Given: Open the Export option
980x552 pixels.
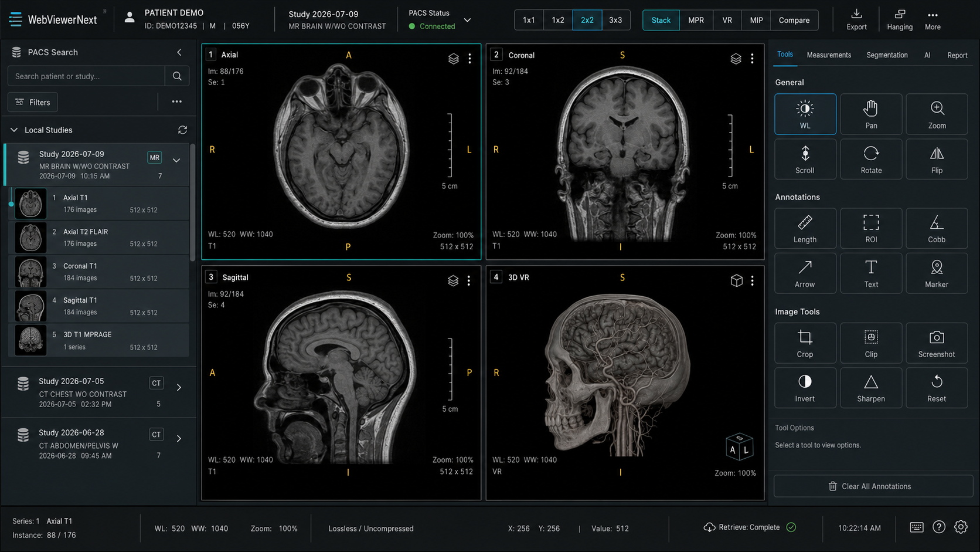Looking at the screenshot, I should (856, 19).
